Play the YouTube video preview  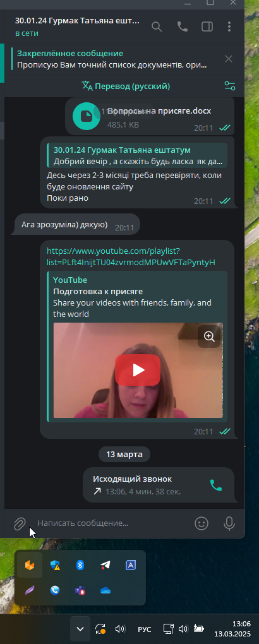pyautogui.click(x=138, y=370)
